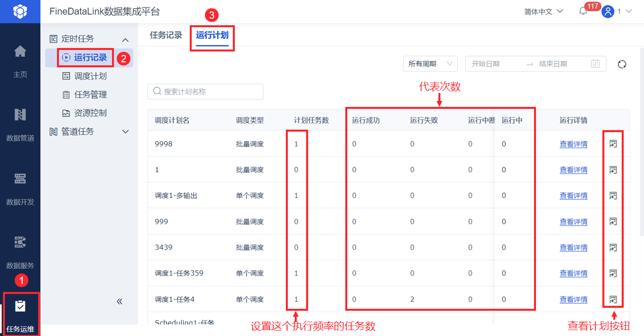644x336 pixels.
Task: Click the 搜索计划名称 search field
Action: point(206,92)
